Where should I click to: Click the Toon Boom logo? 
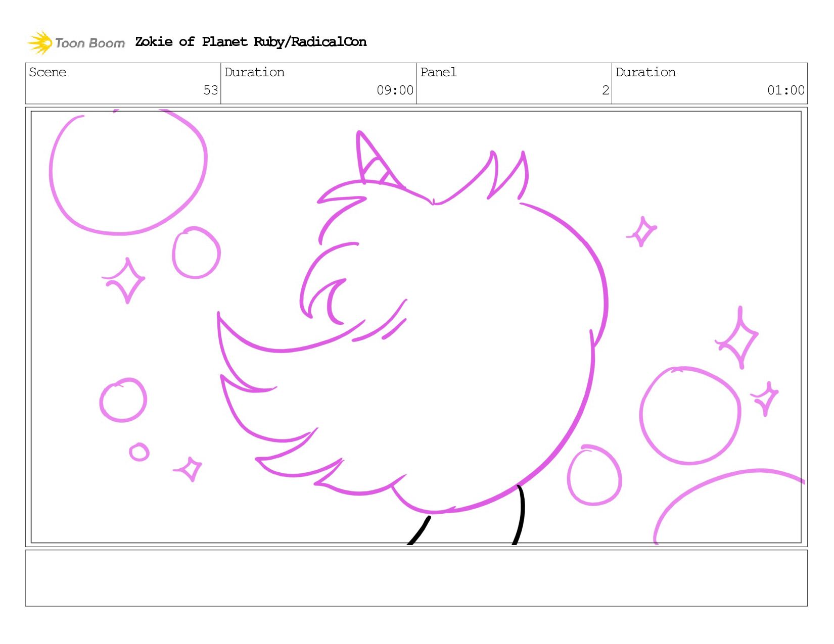[76, 42]
